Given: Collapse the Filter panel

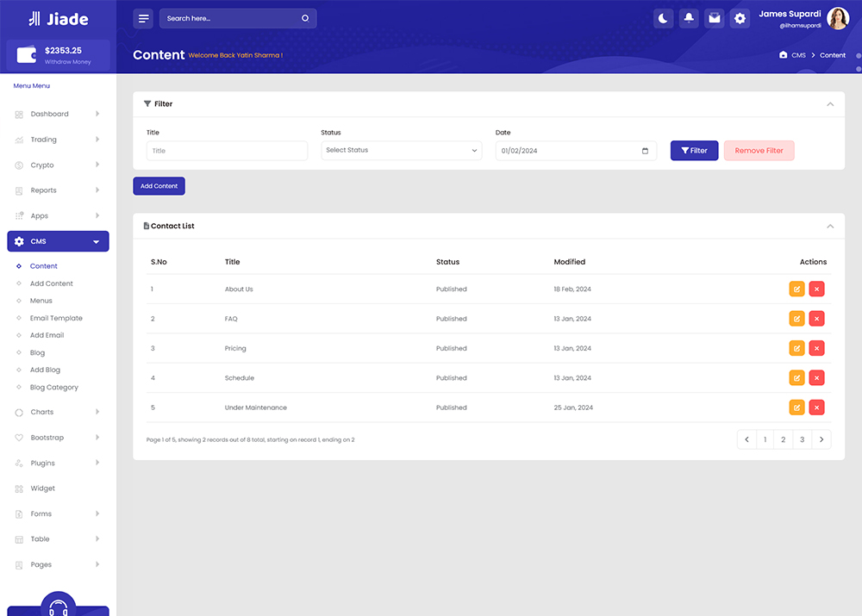Looking at the screenshot, I should tap(830, 104).
